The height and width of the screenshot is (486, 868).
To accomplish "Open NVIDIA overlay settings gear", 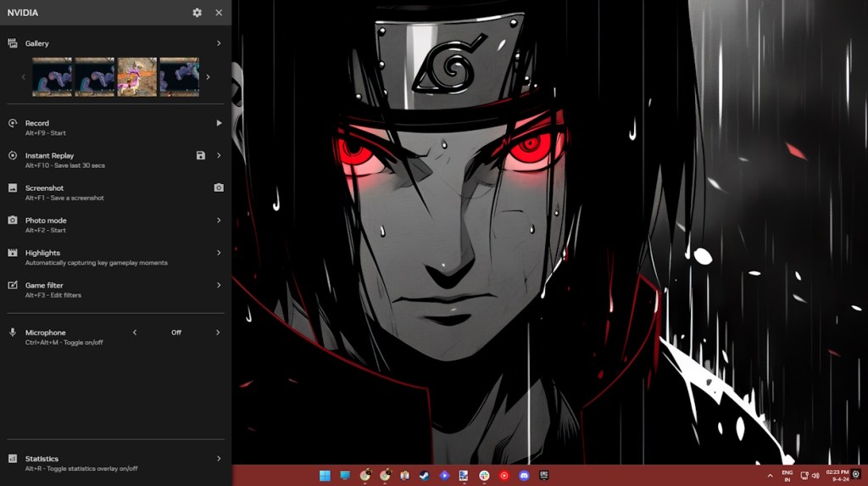I will (x=197, y=12).
